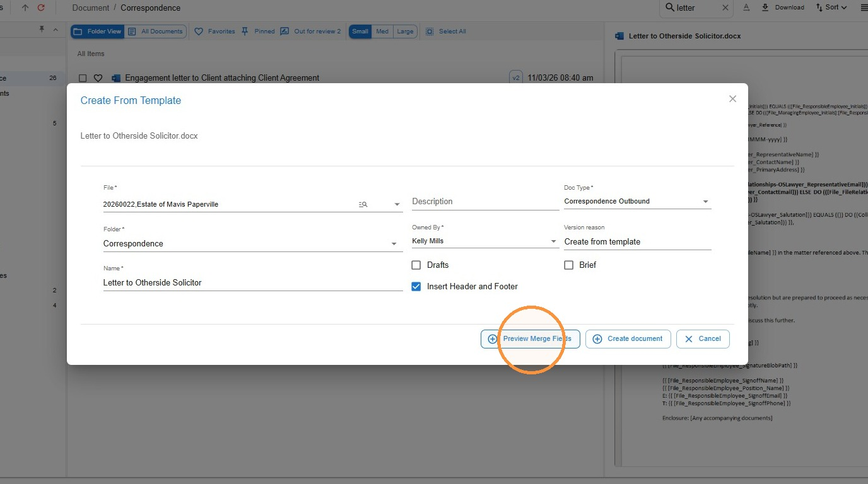Viewport: 868px width, 484px height.
Task: Click the Version reason field
Action: [x=637, y=242]
